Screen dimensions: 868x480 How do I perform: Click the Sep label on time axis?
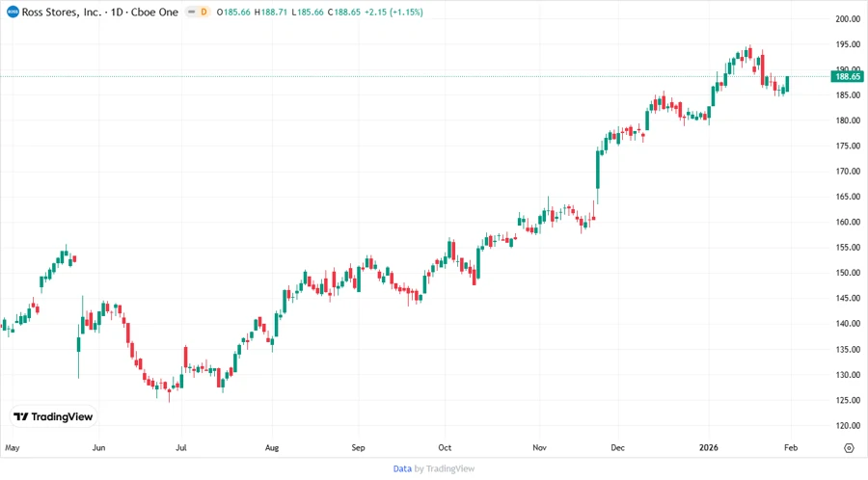click(x=358, y=448)
